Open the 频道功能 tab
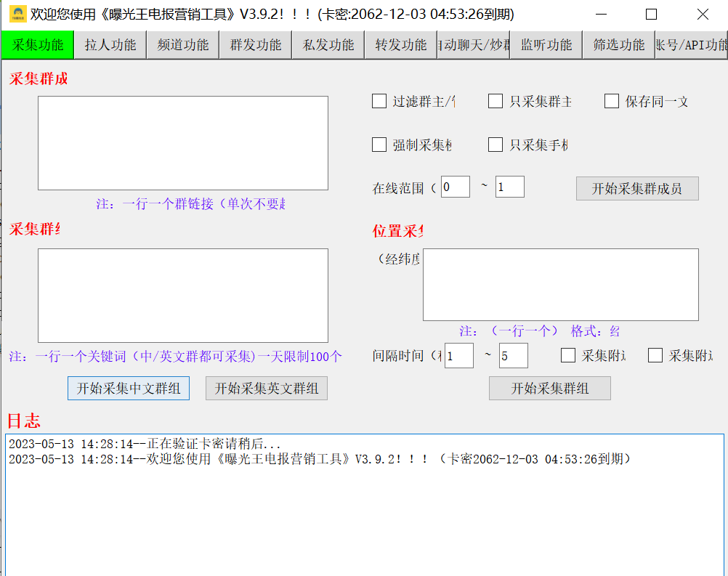 (x=182, y=44)
